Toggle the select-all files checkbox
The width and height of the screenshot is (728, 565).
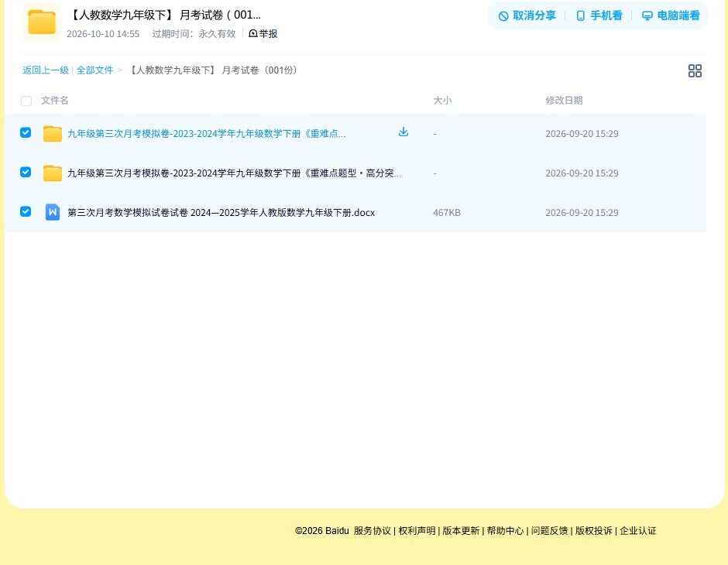26,101
